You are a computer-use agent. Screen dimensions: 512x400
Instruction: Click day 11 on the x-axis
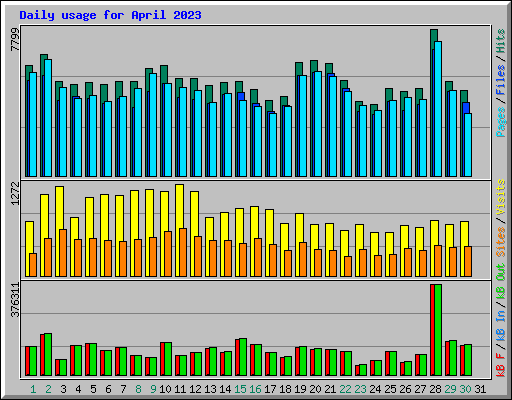(180, 389)
